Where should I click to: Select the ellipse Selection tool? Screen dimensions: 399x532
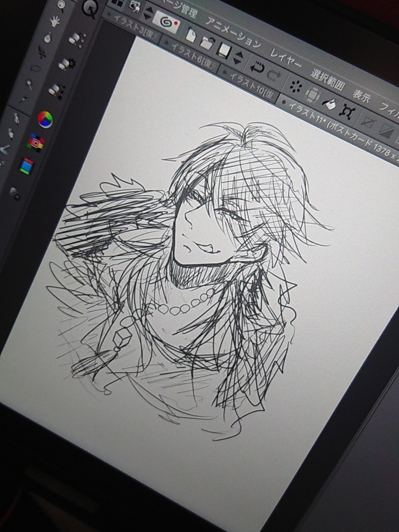[x=35, y=69]
